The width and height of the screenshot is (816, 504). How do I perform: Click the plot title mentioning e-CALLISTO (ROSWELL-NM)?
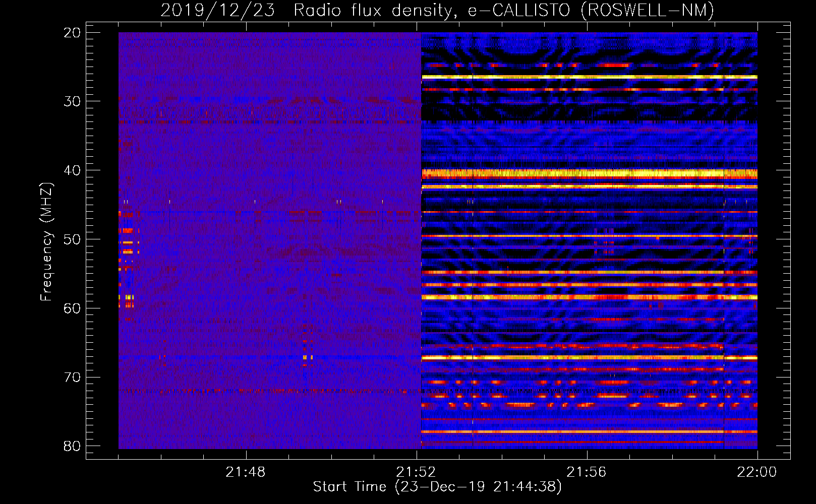(x=437, y=11)
